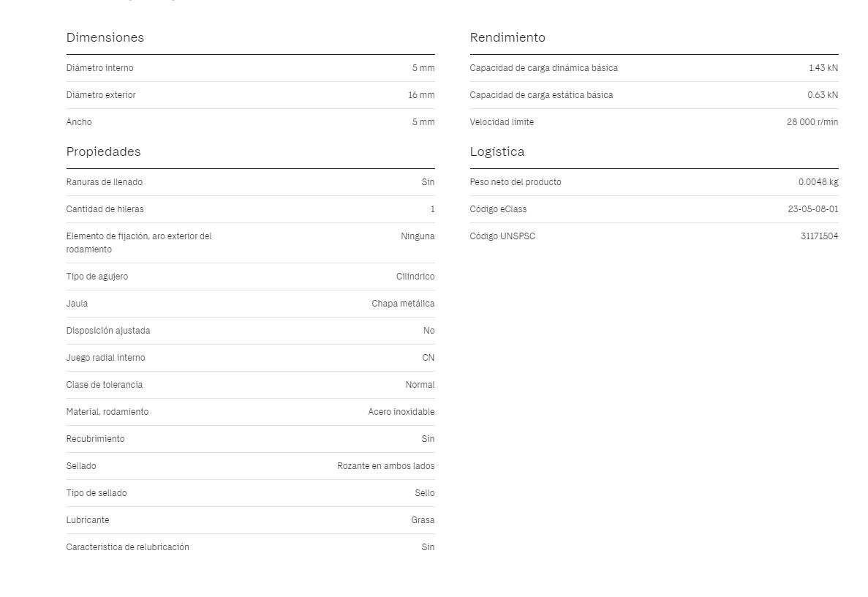
Task: Select the Código UNSPSC value 31171504
Action: click(x=819, y=236)
